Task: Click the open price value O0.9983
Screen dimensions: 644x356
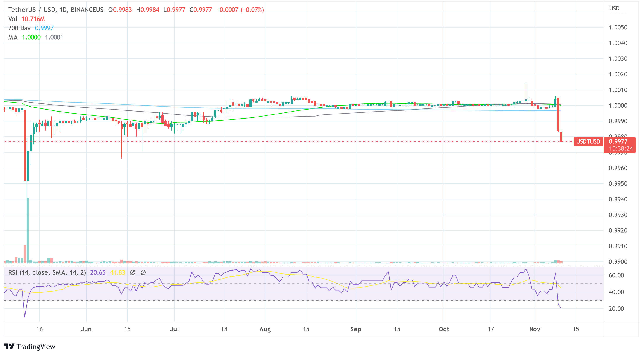Action: tap(120, 10)
